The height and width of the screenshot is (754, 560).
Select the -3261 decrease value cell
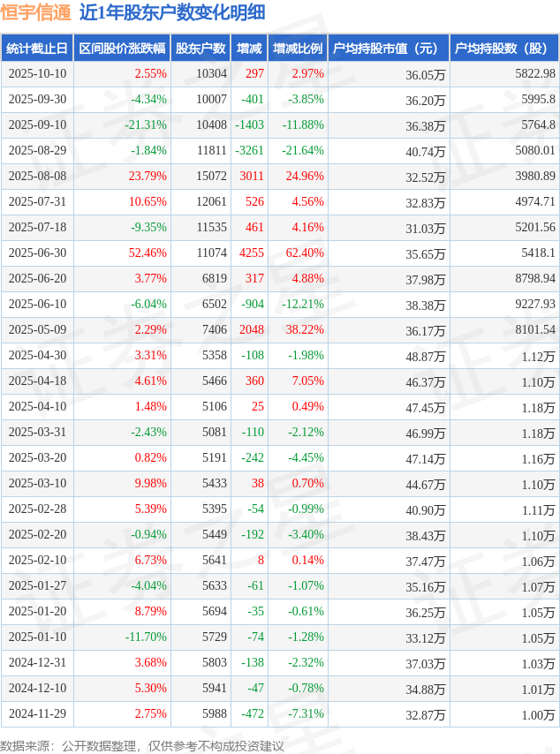pyautogui.click(x=251, y=151)
